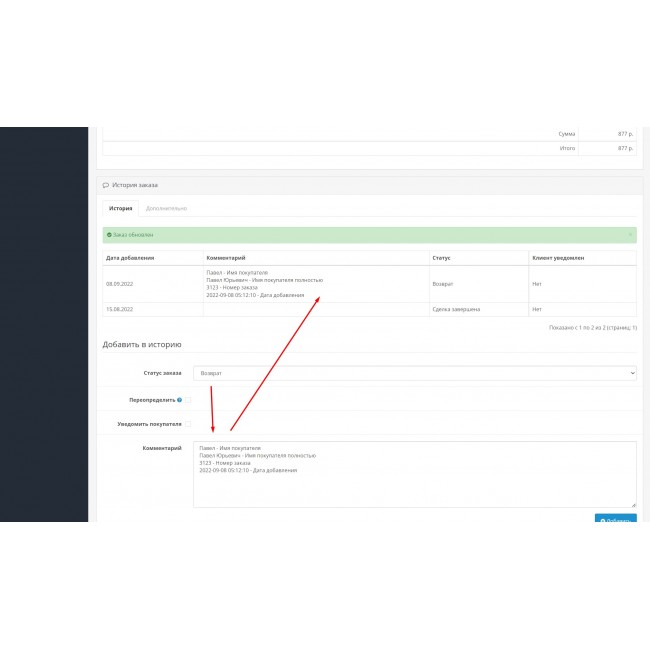Click the plus icon on the Добавить button

coord(602,521)
